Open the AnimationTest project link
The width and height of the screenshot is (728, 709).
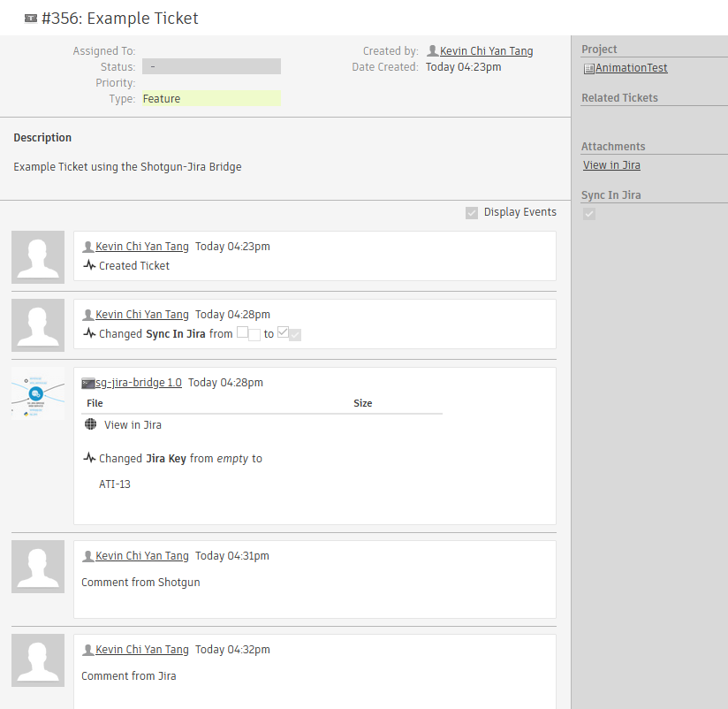tap(631, 68)
